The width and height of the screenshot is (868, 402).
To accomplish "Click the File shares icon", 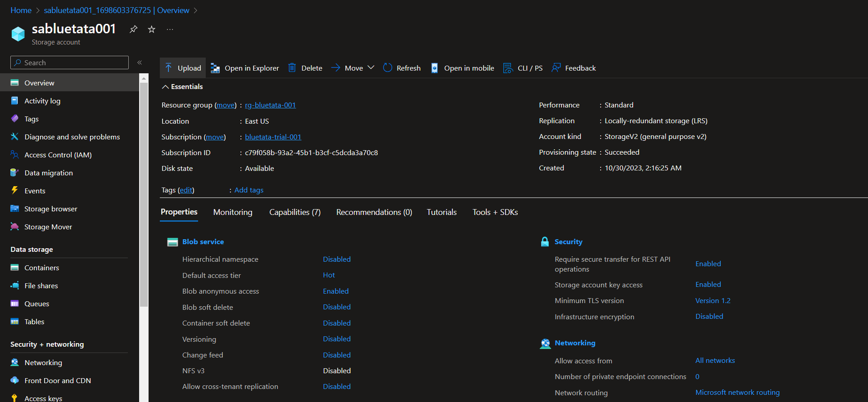I will point(14,286).
